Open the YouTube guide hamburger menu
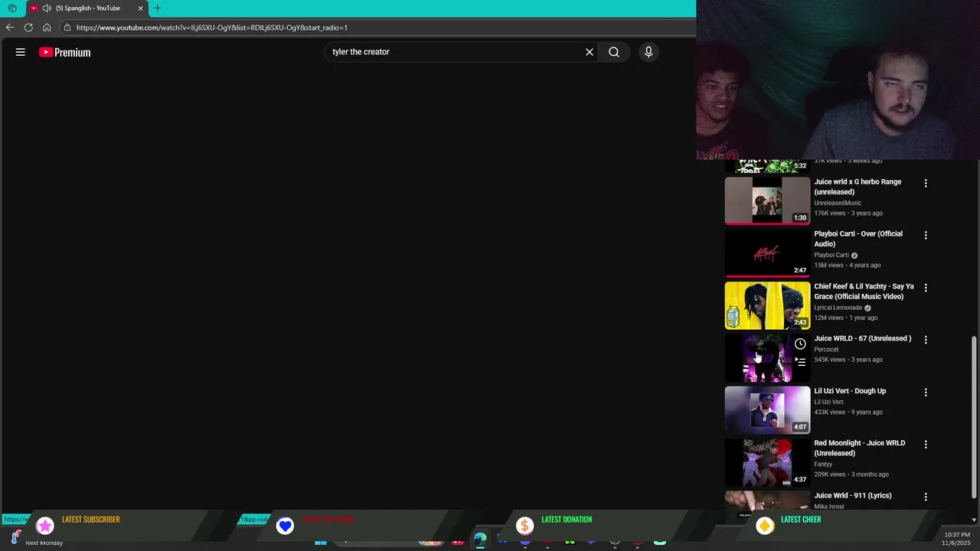 tap(21, 52)
